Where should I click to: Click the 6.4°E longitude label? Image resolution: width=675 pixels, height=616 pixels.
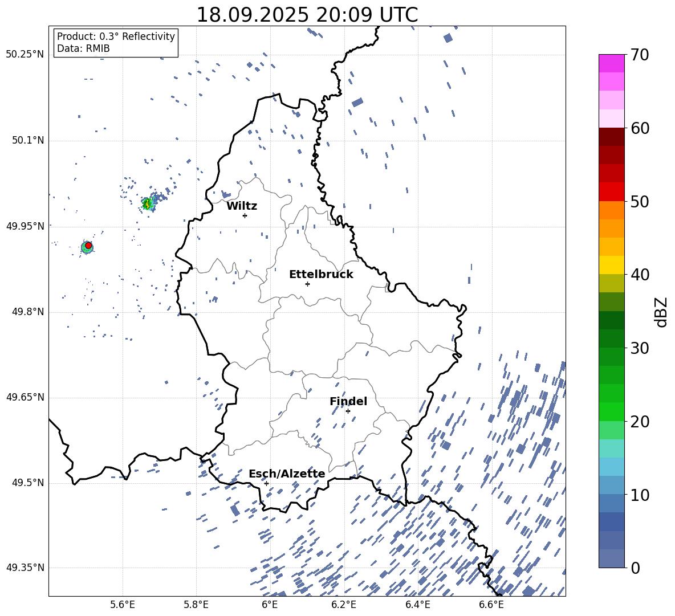point(417,605)
